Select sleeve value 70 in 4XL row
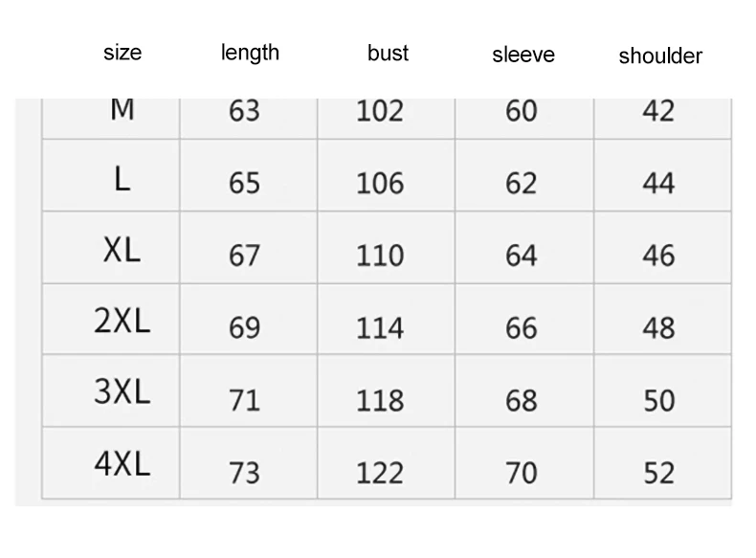The width and height of the screenshot is (756, 558). (522, 473)
